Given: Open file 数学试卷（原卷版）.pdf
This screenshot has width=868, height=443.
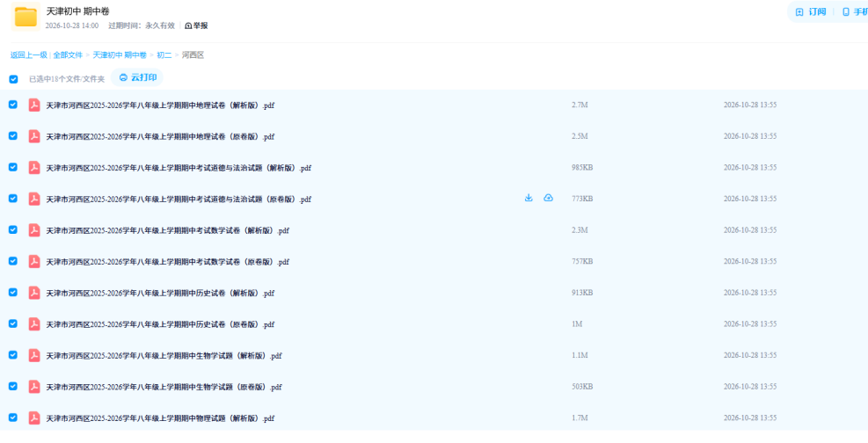Looking at the screenshot, I should (x=168, y=262).
